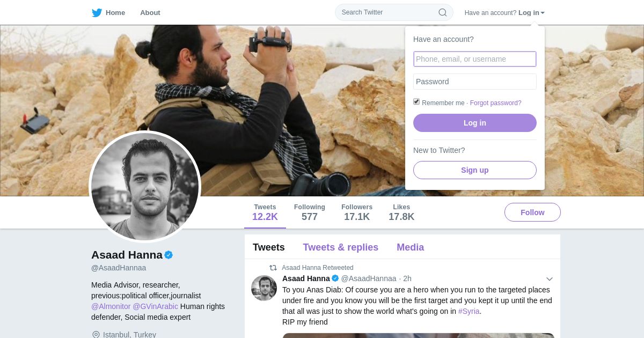Click the Twitter bird logo icon
644x338 pixels.
tap(97, 13)
